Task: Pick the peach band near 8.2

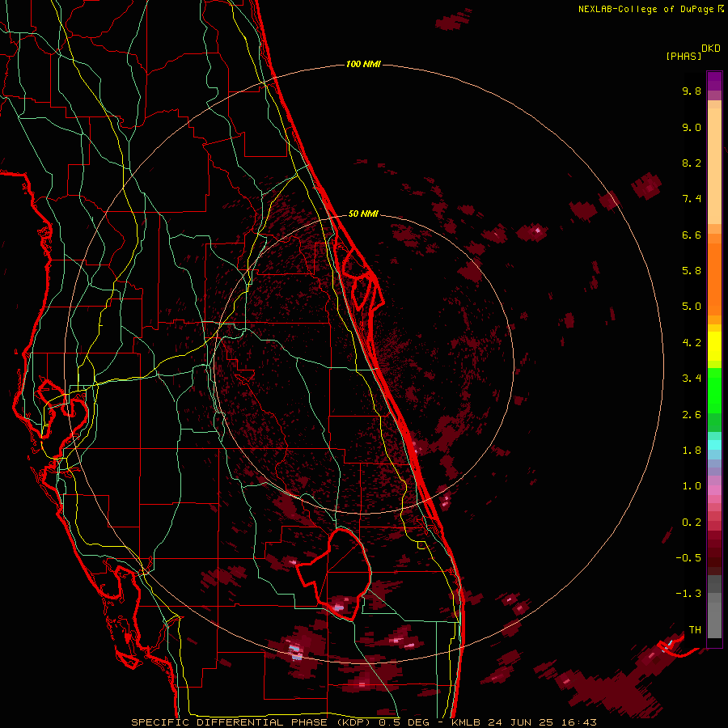Action: 714,166
